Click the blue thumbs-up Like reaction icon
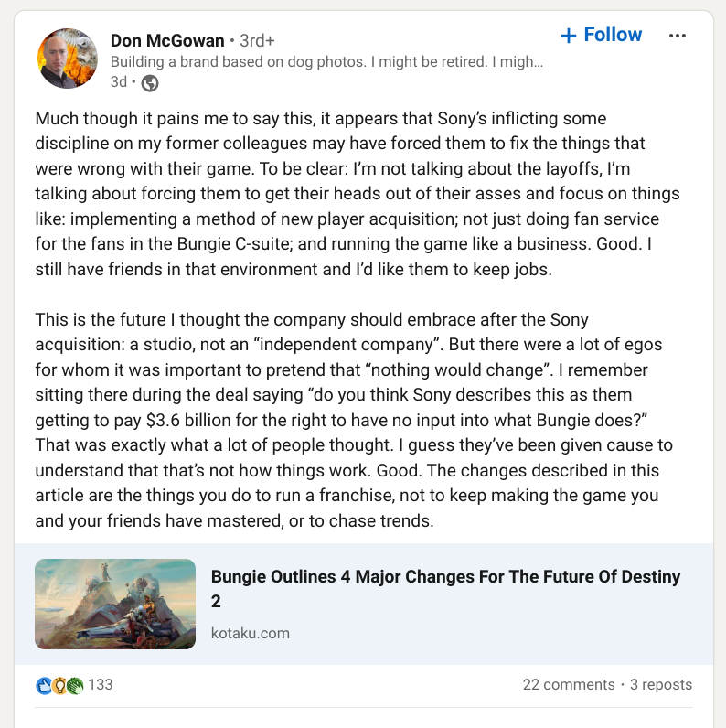Viewport: 726px width, 728px height. (x=44, y=684)
